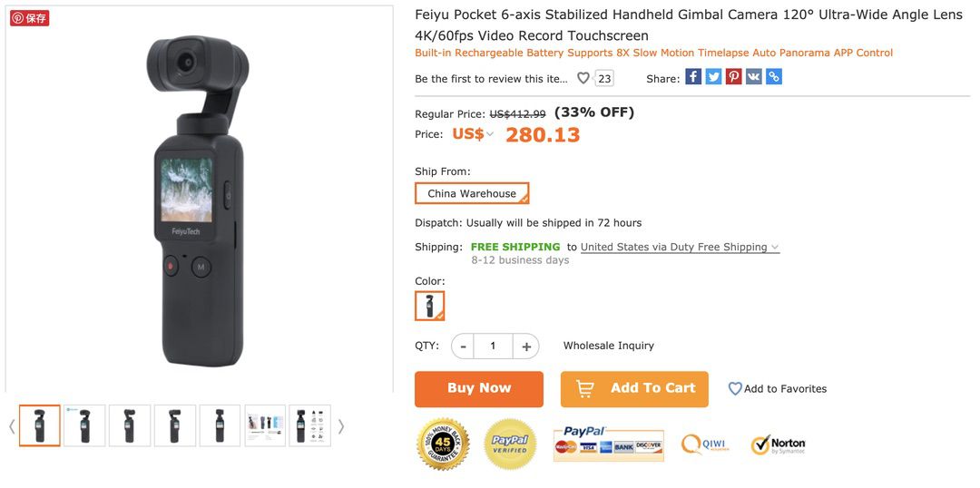Image resolution: width=980 pixels, height=488 pixels.
Task: Click the Pinterest save badge on image
Action: [29, 18]
